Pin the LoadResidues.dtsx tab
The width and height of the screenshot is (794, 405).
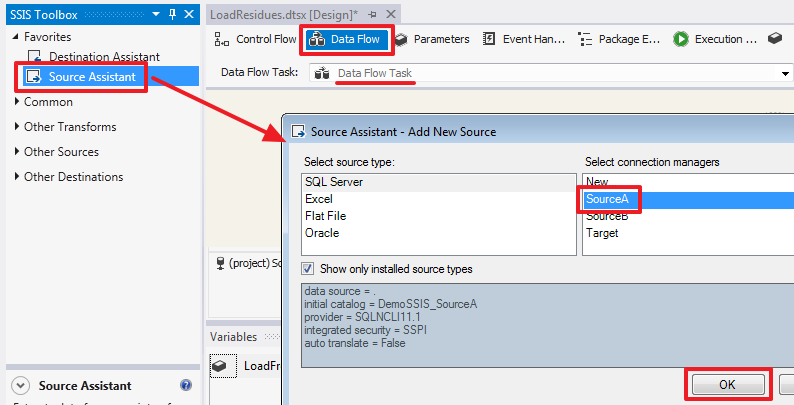373,15
